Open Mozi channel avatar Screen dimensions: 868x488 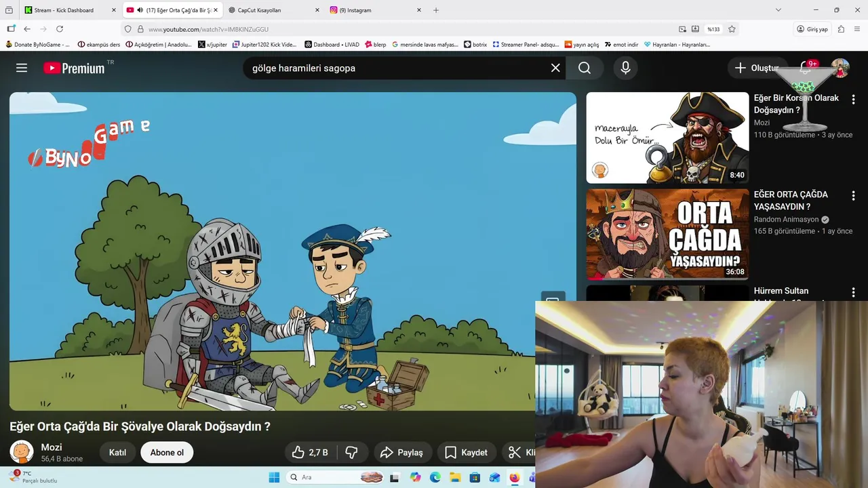pyautogui.click(x=22, y=452)
